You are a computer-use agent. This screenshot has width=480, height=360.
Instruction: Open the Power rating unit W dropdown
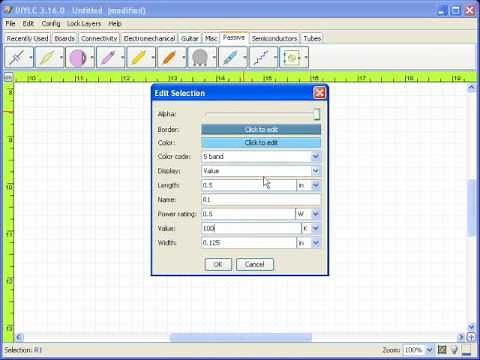point(315,214)
